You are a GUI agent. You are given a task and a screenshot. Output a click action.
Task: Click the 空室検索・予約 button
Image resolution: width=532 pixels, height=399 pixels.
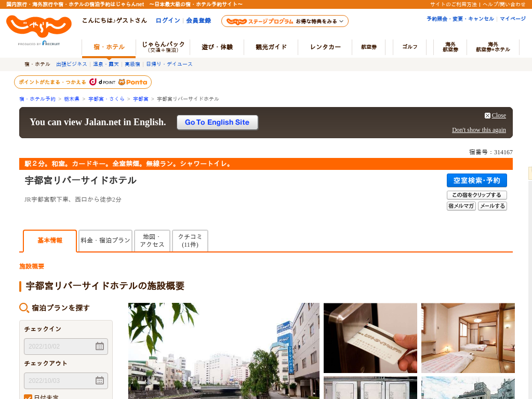tap(477, 180)
